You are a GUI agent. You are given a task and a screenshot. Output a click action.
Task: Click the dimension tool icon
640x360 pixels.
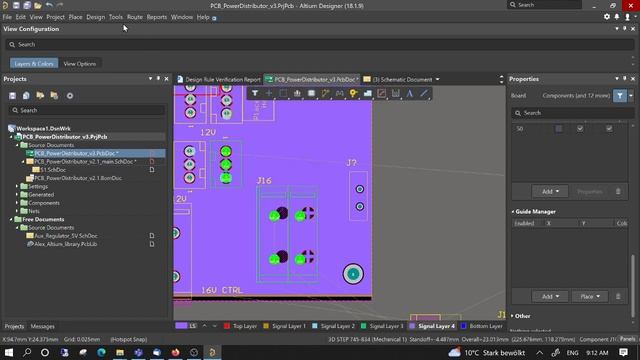pyautogui.click(x=396, y=93)
